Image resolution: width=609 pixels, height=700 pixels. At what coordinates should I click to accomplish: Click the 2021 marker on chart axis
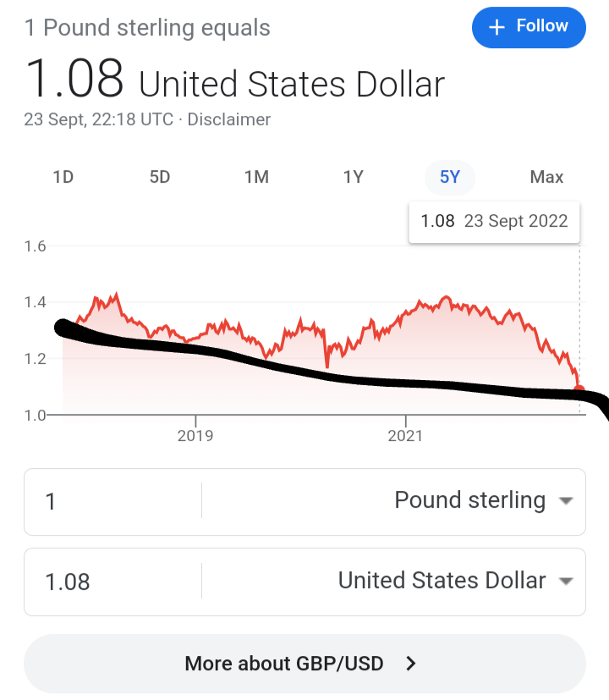[405, 436]
